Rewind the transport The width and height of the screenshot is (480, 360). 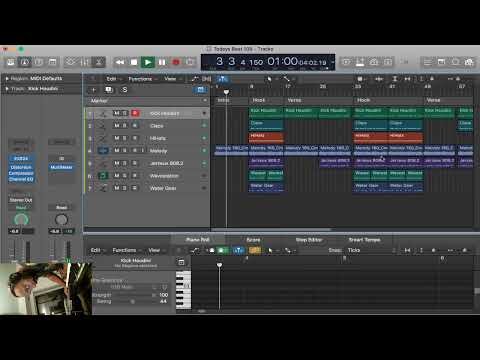click(x=120, y=62)
